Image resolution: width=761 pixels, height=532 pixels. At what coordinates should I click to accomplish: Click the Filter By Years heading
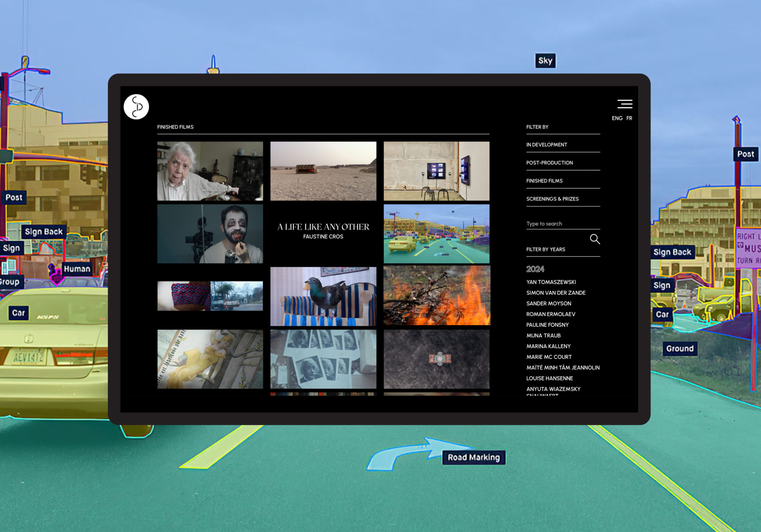tap(545, 250)
